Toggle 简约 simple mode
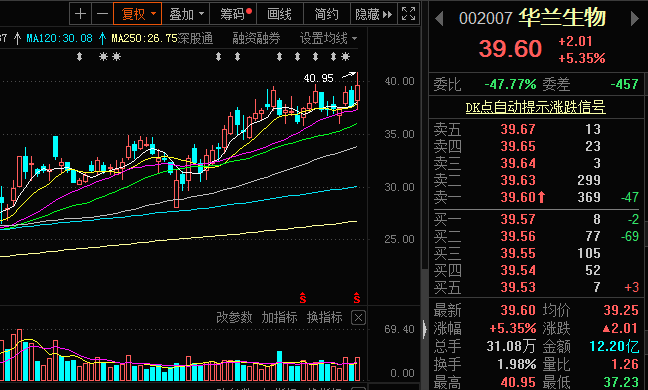The width and height of the screenshot is (648, 390). [x=326, y=14]
